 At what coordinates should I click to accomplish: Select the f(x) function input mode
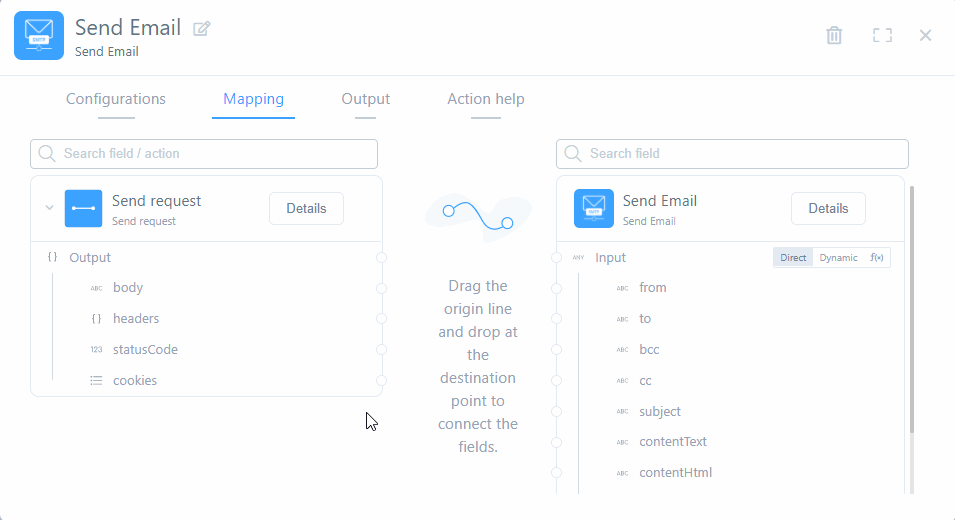(x=876, y=258)
